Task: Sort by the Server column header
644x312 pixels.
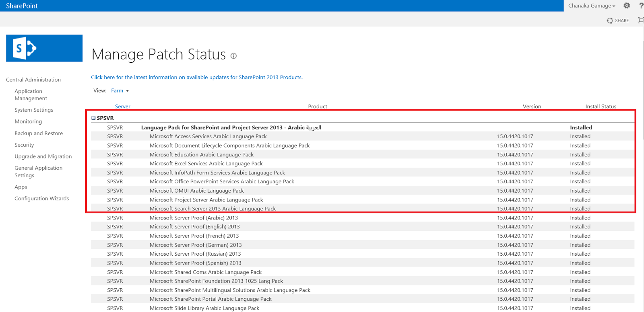Action: [123, 107]
